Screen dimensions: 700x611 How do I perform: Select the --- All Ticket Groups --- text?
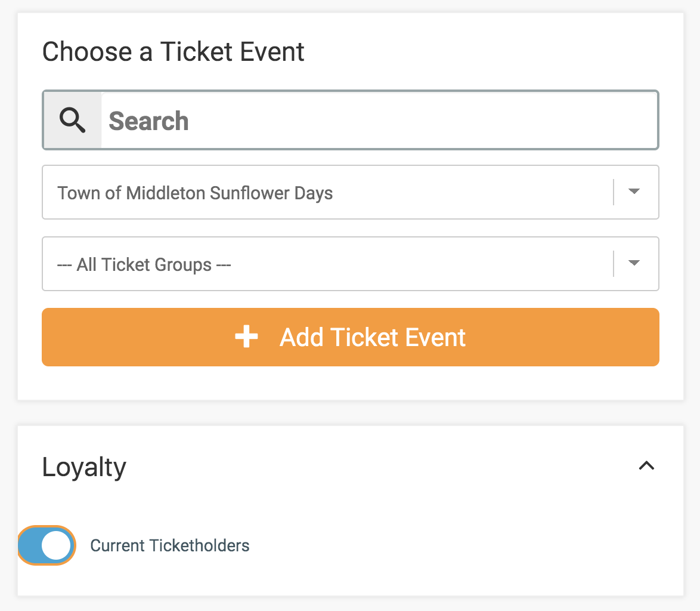(x=144, y=264)
